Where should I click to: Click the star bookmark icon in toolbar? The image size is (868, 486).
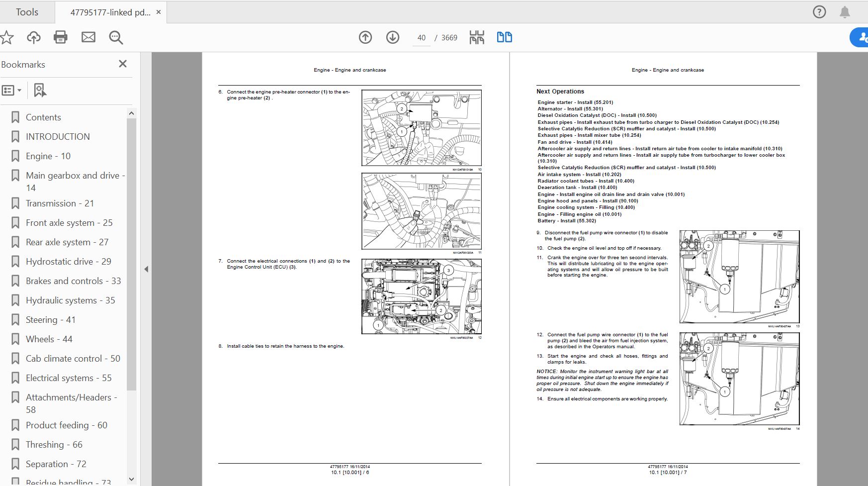[x=7, y=37]
